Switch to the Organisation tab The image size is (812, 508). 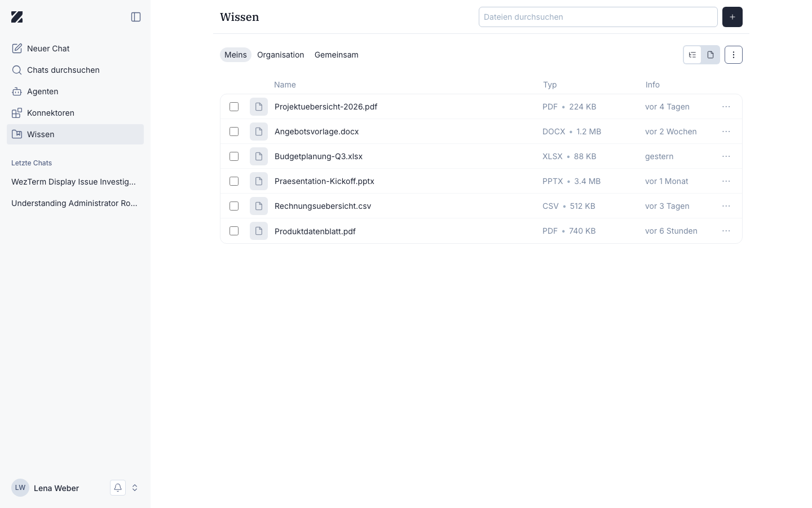(281, 55)
